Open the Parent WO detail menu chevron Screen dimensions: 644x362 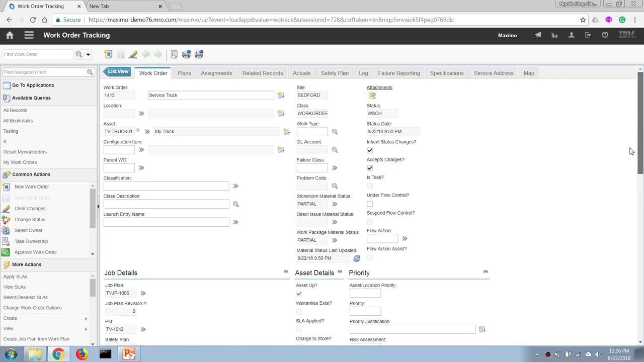pyautogui.click(x=141, y=168)
